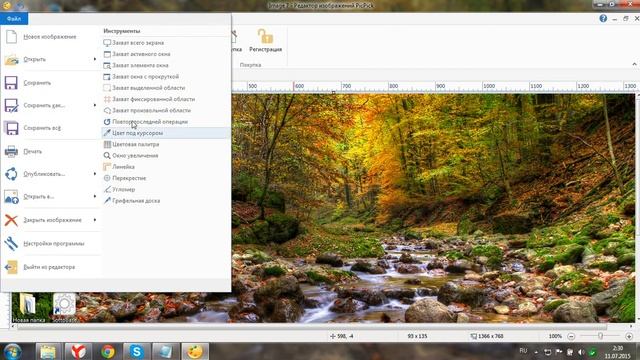Show hidden tray icons arrow
This screenshot has height=360, width=640.
[x=536, y=352]
